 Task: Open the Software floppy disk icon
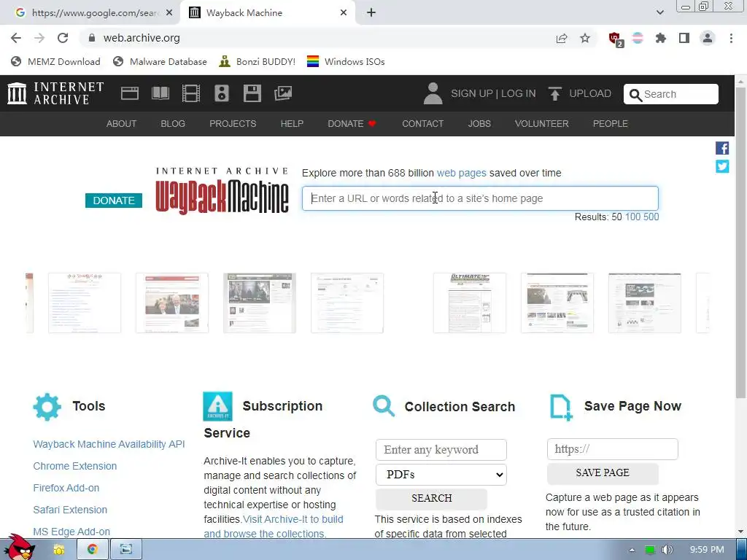[x=252, y=93]
